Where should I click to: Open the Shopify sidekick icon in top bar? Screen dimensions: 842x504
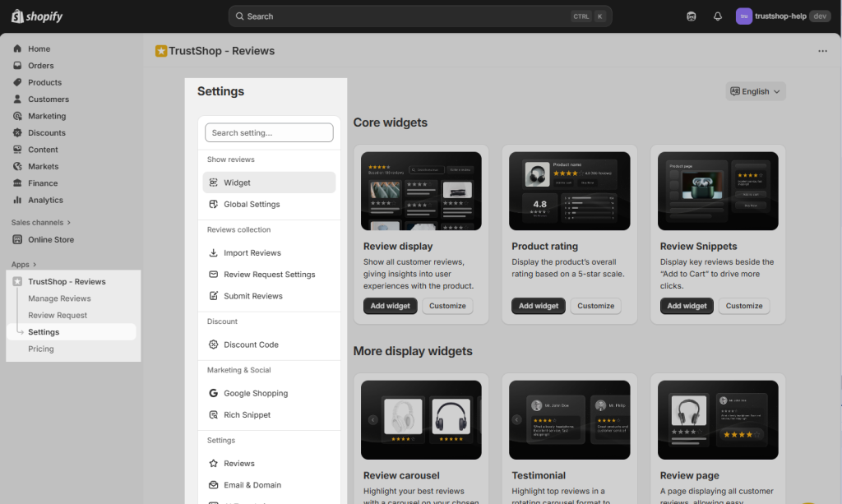point(692,16)
